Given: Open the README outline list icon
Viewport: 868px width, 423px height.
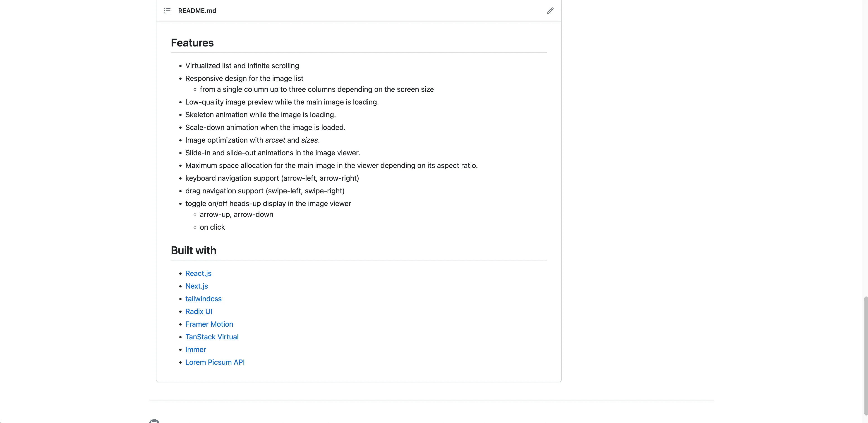Looking at the screenshot, I should [x=167, y=11].
